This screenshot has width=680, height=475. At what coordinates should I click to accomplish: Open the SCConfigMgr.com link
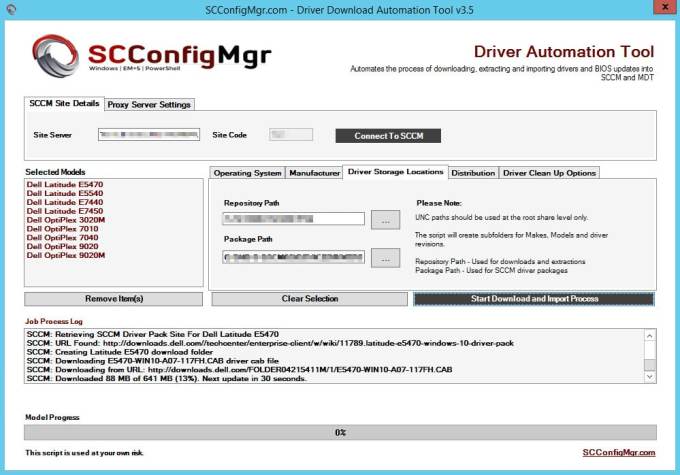click(619, 452)
